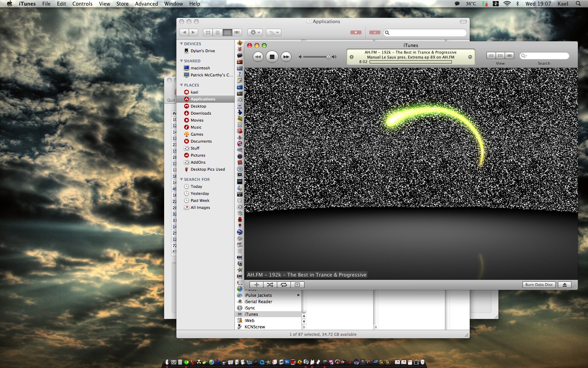Switch iTunes to grid album view
Image resolution: width=588 pixels, height=368 pixels.
tap(500, 56)
